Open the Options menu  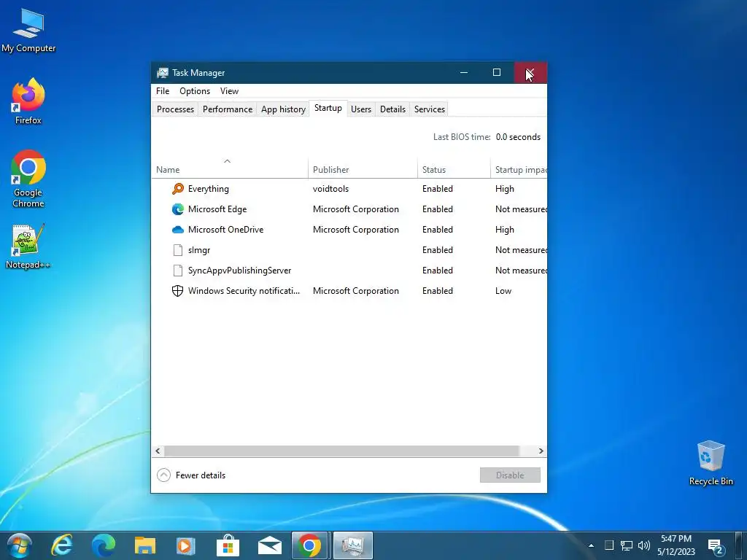click(x=195, y=91)
